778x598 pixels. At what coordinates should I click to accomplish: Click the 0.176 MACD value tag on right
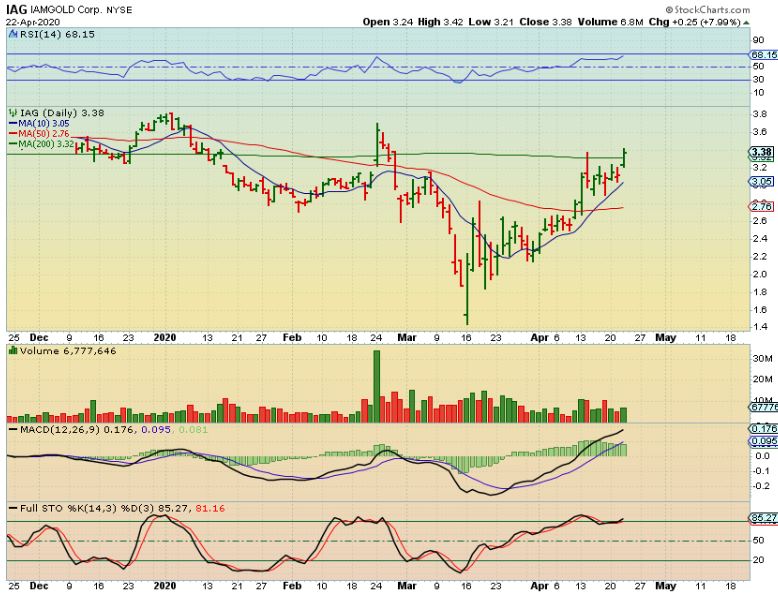click(x=763, y=429)
